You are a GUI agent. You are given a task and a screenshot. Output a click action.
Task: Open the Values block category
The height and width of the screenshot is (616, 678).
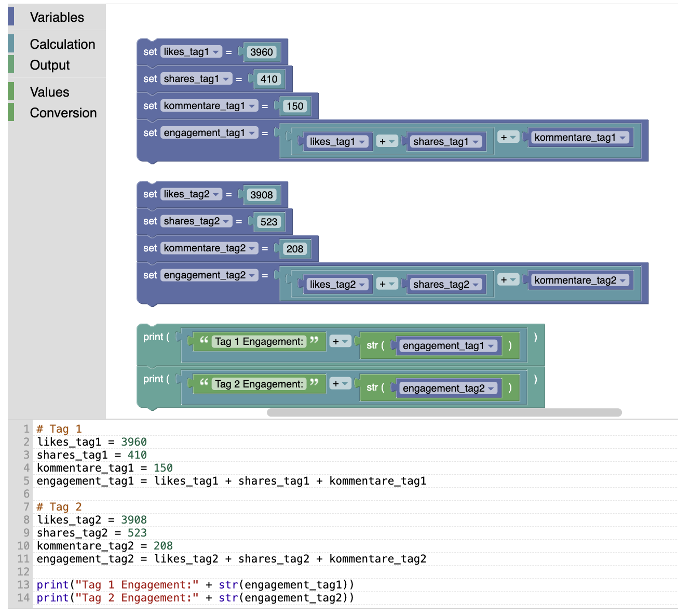pos(49,92)
